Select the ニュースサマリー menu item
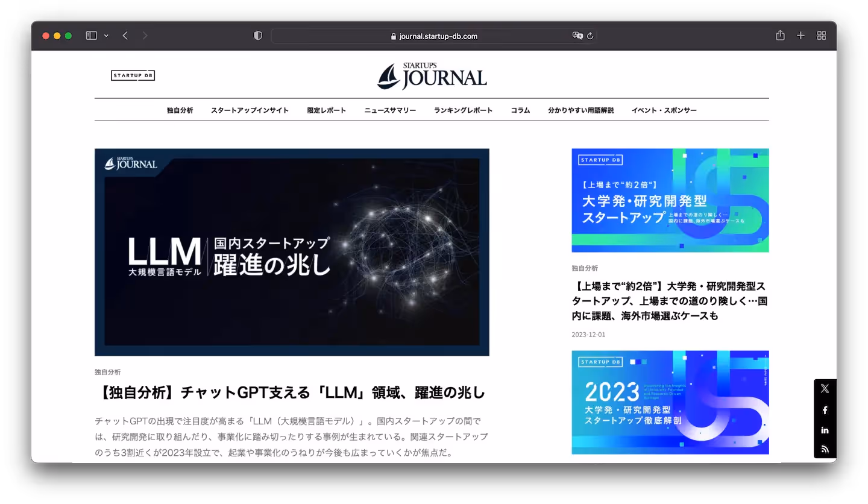This screenshot has width=868, height=504. pos(390,110)
